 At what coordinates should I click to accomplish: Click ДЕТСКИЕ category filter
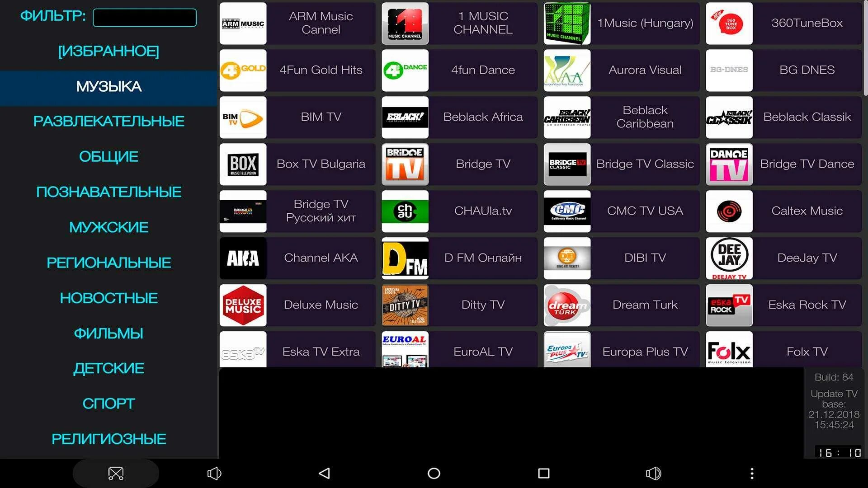pyautogui.click(x=108, y=368)
